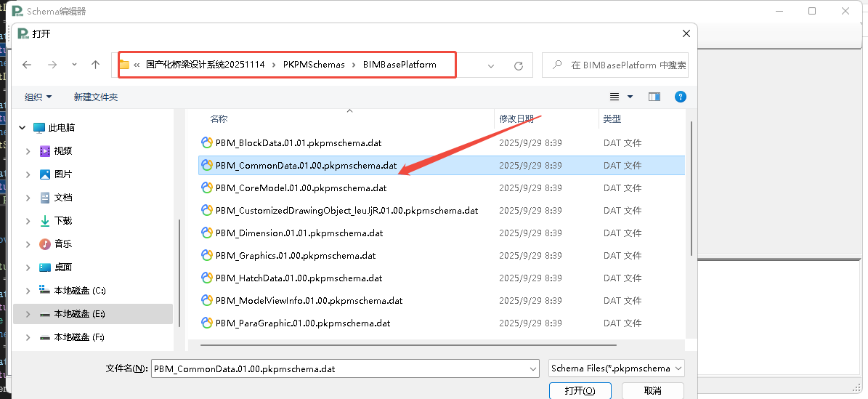
Task: Click BIMBasePlatform breadcrumb segment
Action: tap(399, 64)
